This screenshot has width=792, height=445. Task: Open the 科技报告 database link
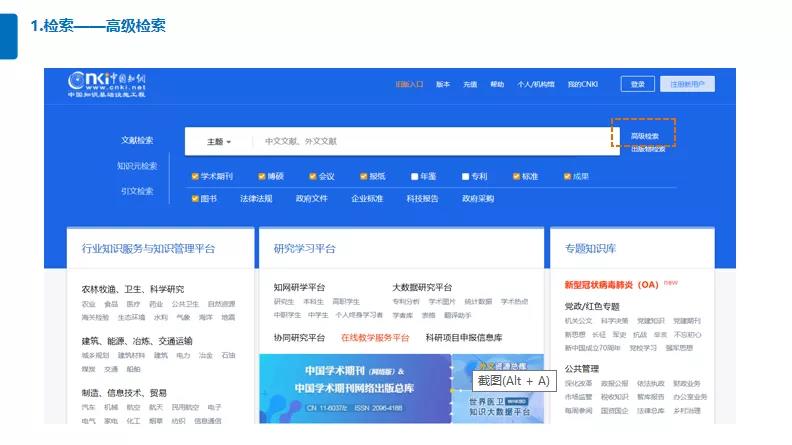click(422, 199)
